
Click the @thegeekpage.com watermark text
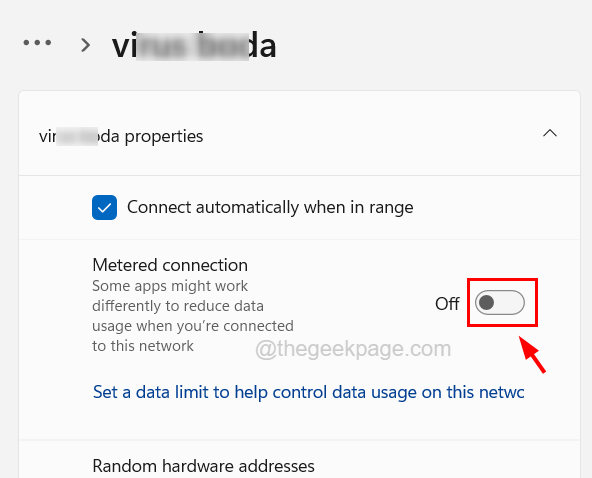(353, 349)
